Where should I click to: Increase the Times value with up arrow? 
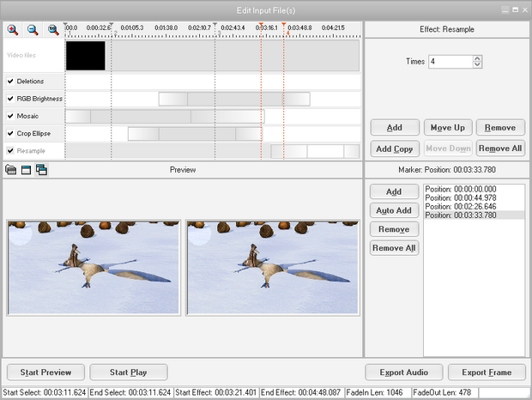tap(477, 58)
